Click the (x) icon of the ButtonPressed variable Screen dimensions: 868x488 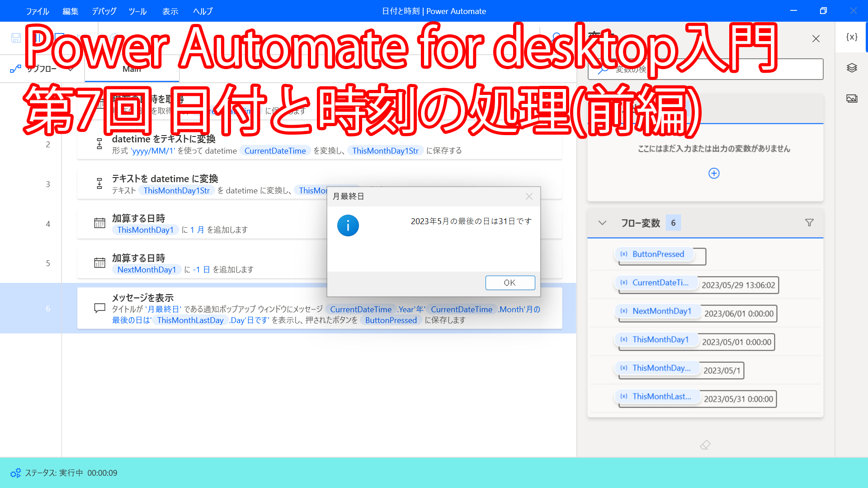click(624, 254)
